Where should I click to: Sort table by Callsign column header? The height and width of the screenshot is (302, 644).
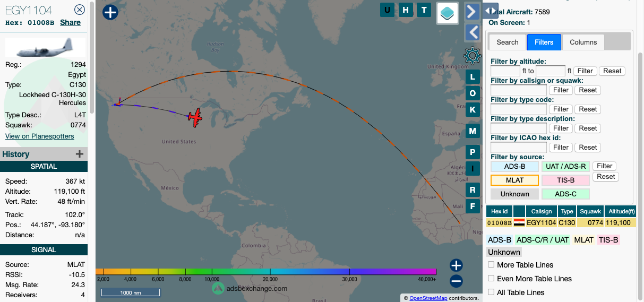click(x=542, y=211)
